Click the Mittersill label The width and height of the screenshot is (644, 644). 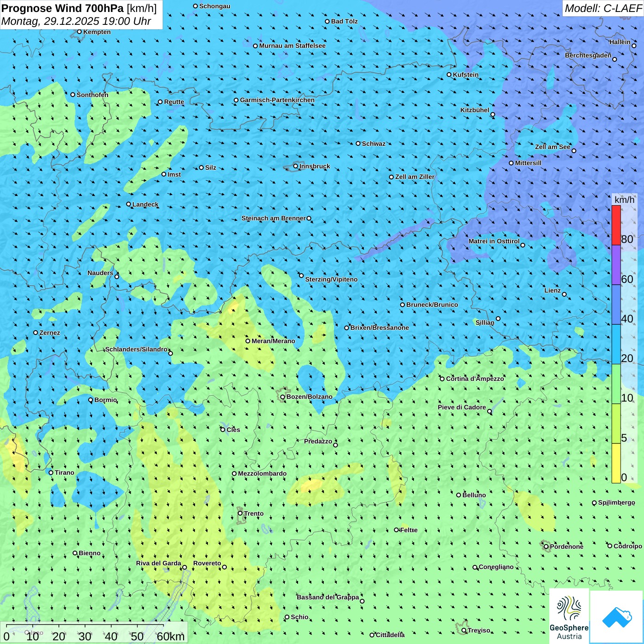[x=528, y=163]
